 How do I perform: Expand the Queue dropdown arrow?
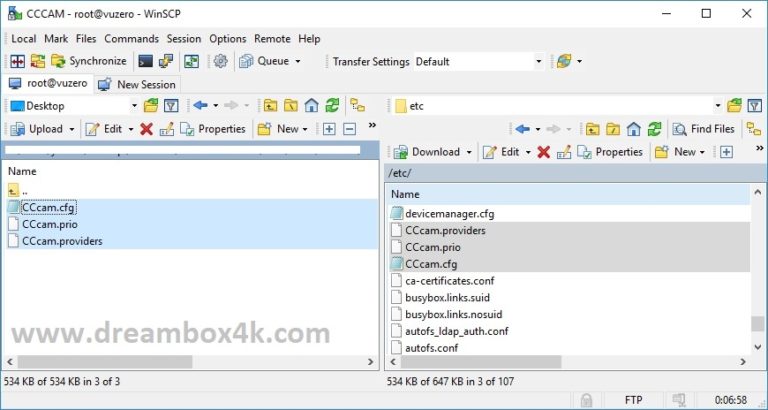point(297,62)
